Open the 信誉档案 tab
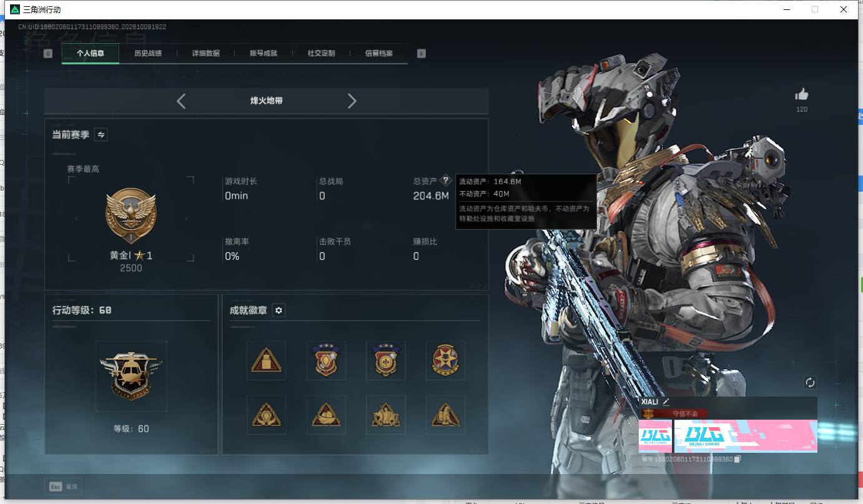The image size is (863, 504). point(379,54)
